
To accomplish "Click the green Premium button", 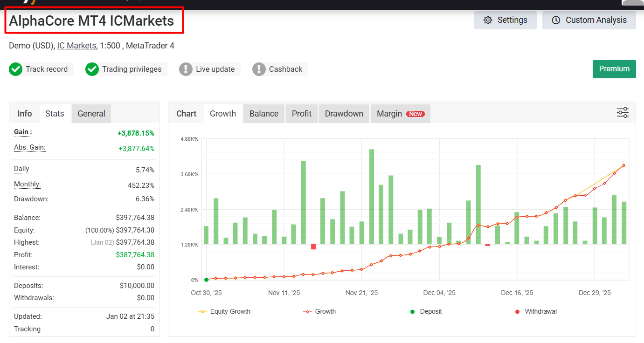I will pos(614,69).
